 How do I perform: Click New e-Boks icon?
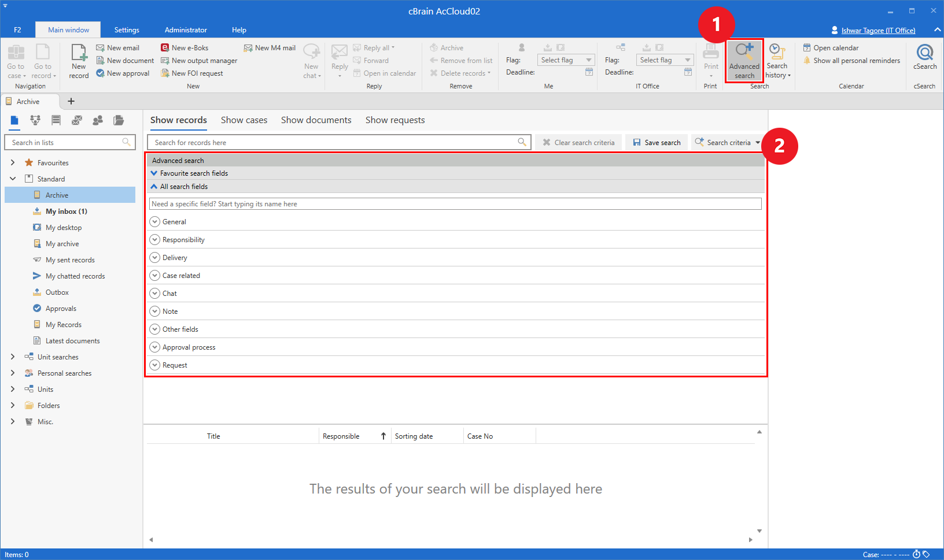point(165,48)
